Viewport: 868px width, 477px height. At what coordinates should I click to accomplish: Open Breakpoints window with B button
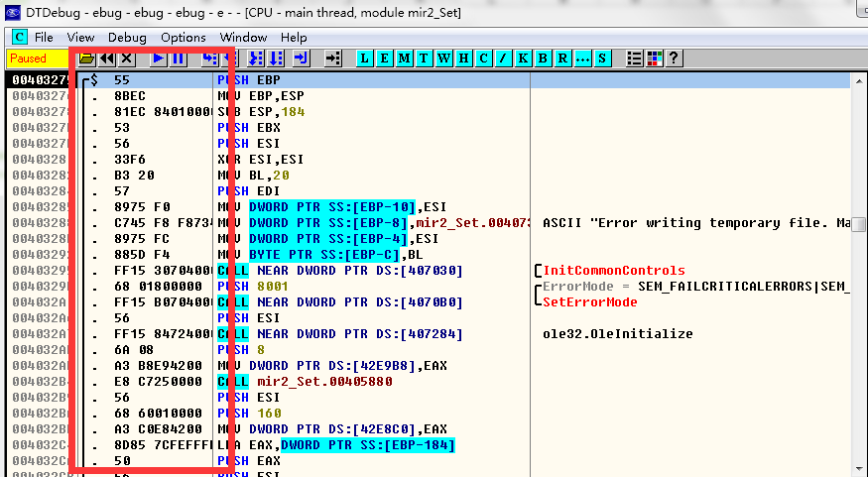click(543, 59)
